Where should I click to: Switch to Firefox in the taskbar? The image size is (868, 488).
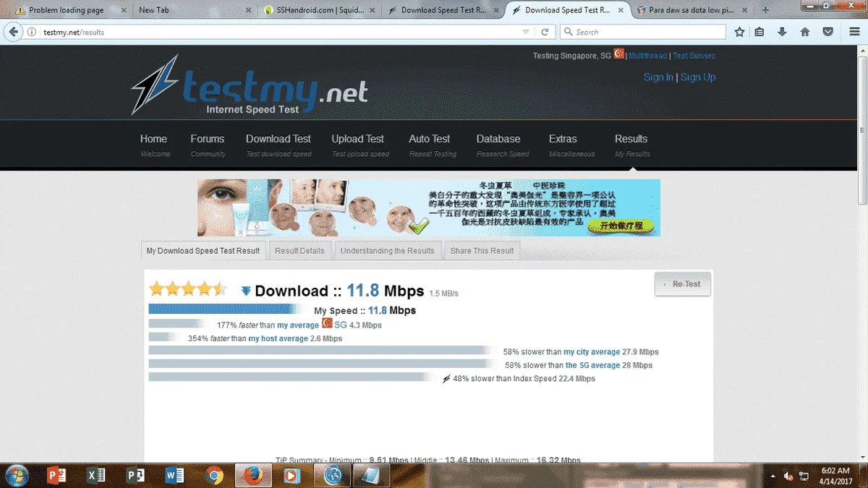click(x=252, y=476)
